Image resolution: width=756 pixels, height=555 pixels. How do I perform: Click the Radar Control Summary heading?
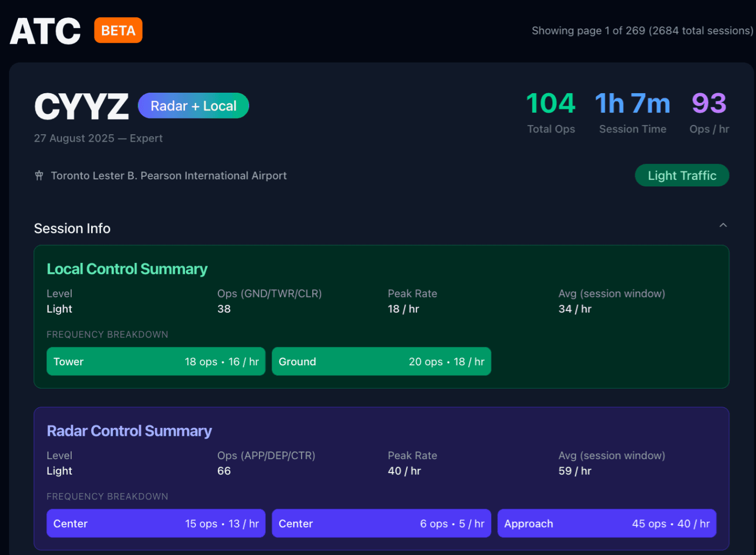(129, 431)
